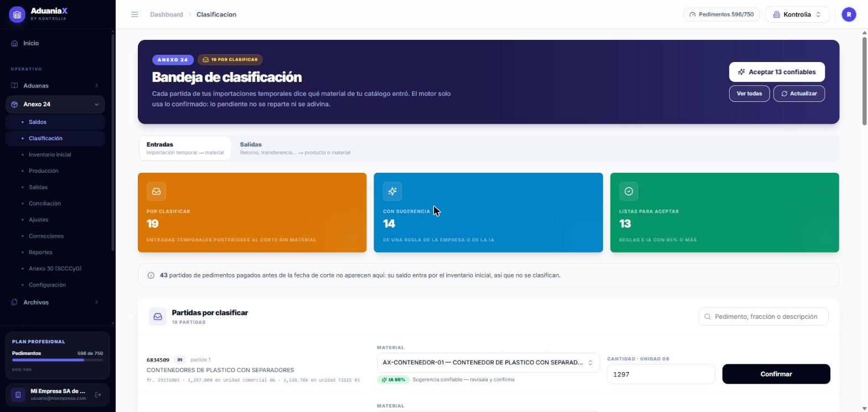The height and width of the screenshot is (412, 868).
Task: Click the logout icon beside Mi Empresa
Action: click(98, 395)
